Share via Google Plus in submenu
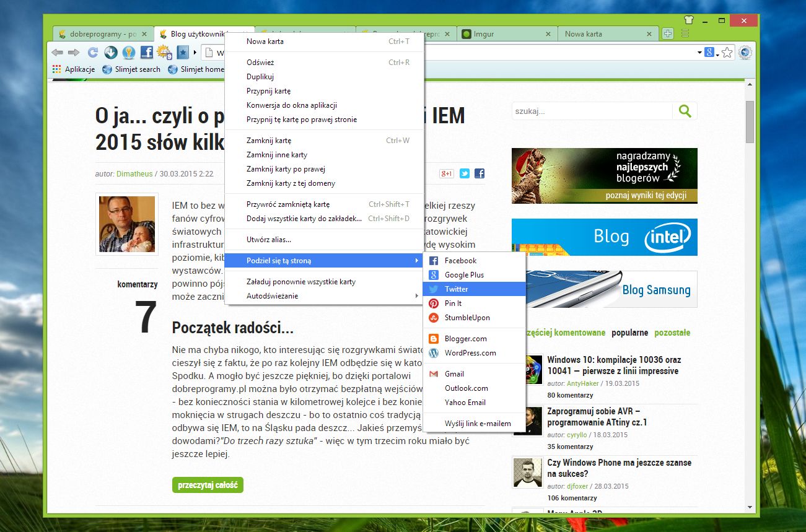 pyautogui.click(x=474, y=275)
